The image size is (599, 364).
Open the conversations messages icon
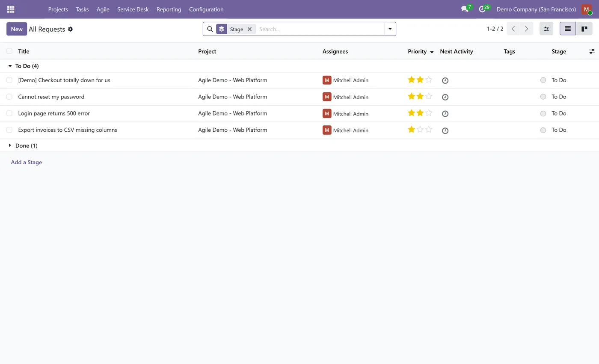click(465, 9)
